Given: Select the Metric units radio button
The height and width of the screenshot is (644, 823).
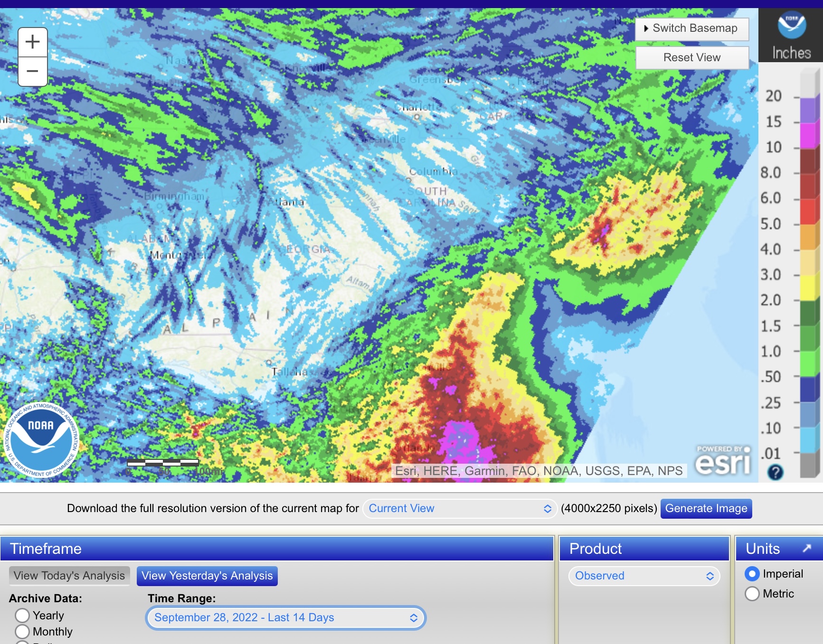Looking at the screenshot, I should pyautogui.click(x=752, y=594).
